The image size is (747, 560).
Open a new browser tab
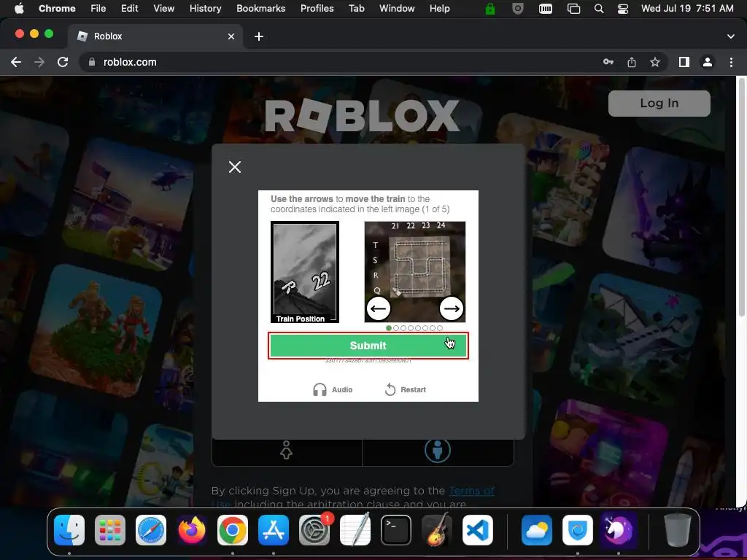click(259, 36)
